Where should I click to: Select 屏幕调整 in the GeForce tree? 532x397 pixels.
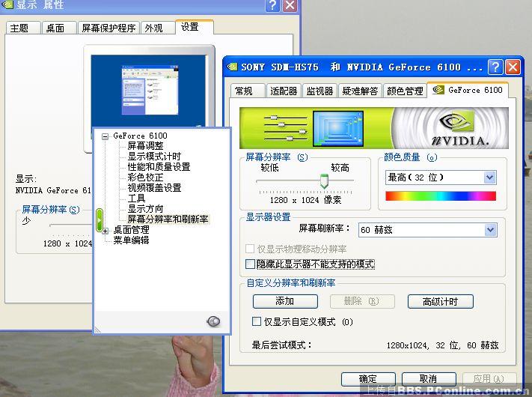146,146
